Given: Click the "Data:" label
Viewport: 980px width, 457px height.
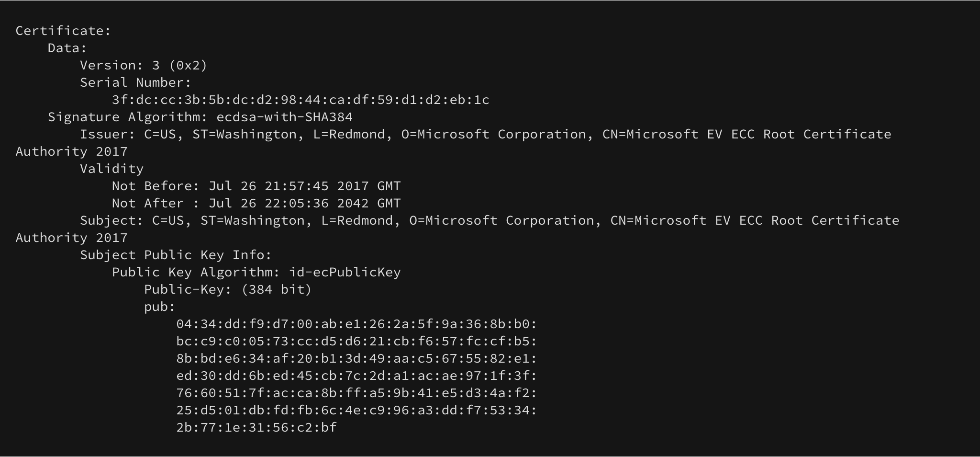Looking at the screenshot, I should click(67, 48).
